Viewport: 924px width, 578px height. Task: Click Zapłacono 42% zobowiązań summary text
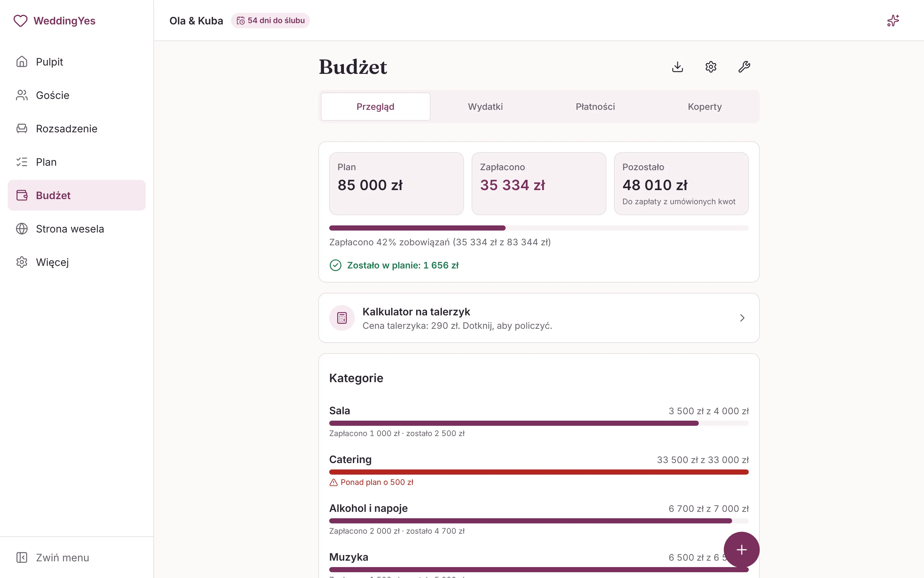point(440,242)
